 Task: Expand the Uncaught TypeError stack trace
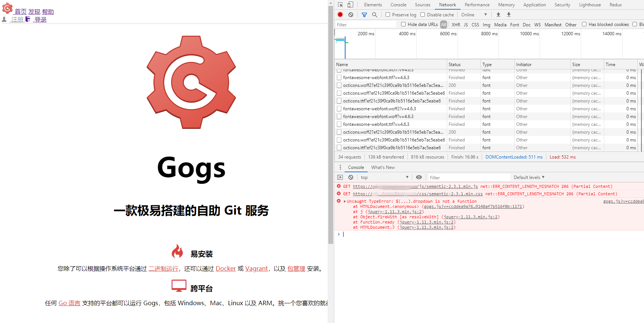click(x=345, y=202)
